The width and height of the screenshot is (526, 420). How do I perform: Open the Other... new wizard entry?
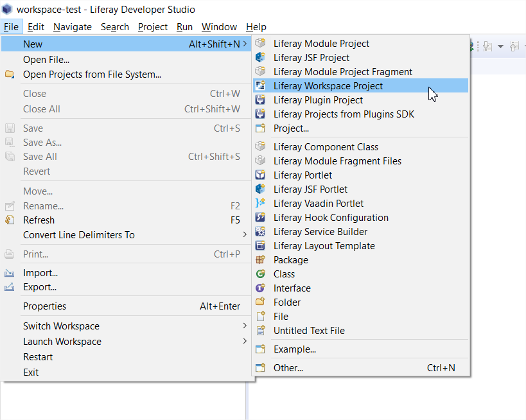point(288,368)
